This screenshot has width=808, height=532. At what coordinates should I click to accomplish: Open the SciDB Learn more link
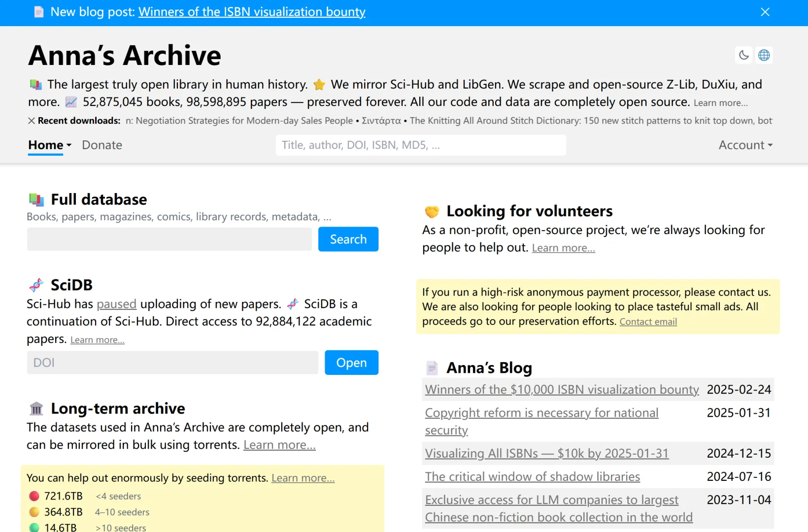(x=98, y=340)
